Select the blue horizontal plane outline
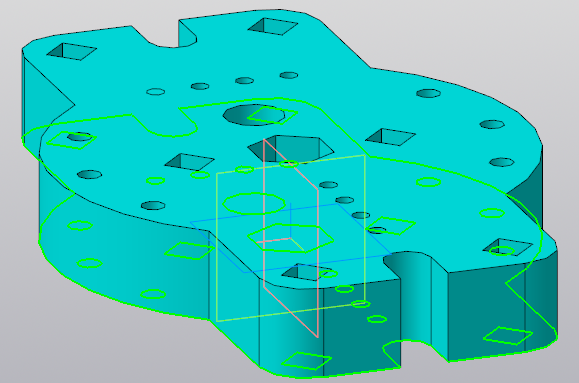The height and width of the screenshot is (383, 579). pyautogui.click(x=291, y=238)
